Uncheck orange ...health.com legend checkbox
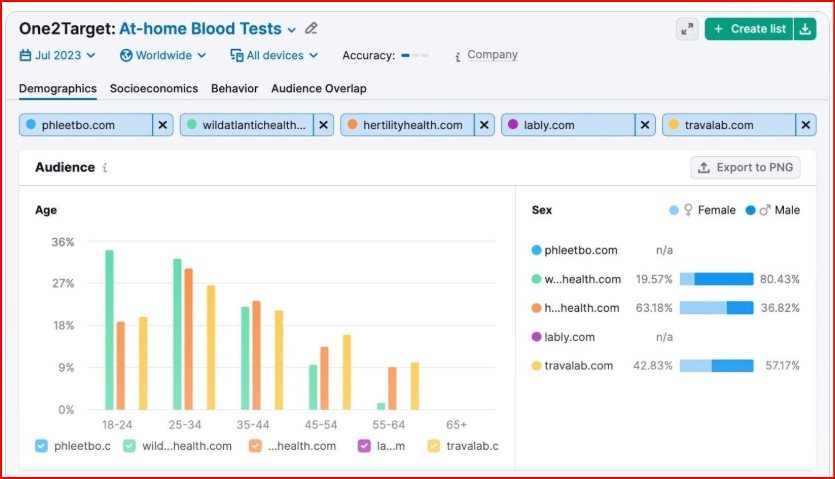 [x=255, y=446]
